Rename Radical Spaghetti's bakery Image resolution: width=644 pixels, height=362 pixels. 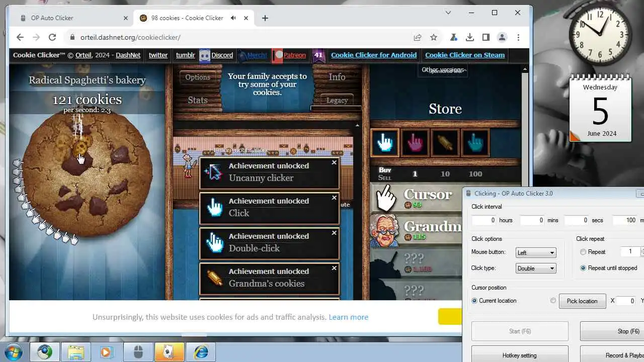coord(87,80)
